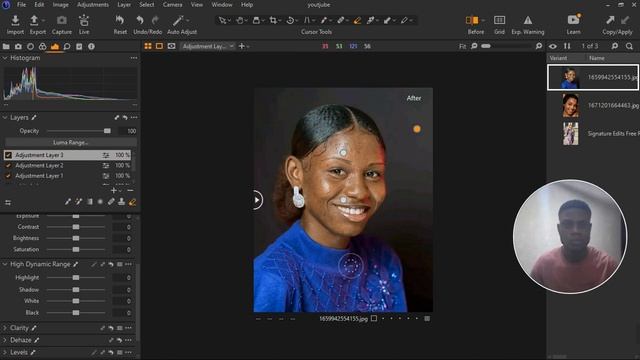
Task: Open the Library tool tab folder icon
Action: [x=6, y=47]
